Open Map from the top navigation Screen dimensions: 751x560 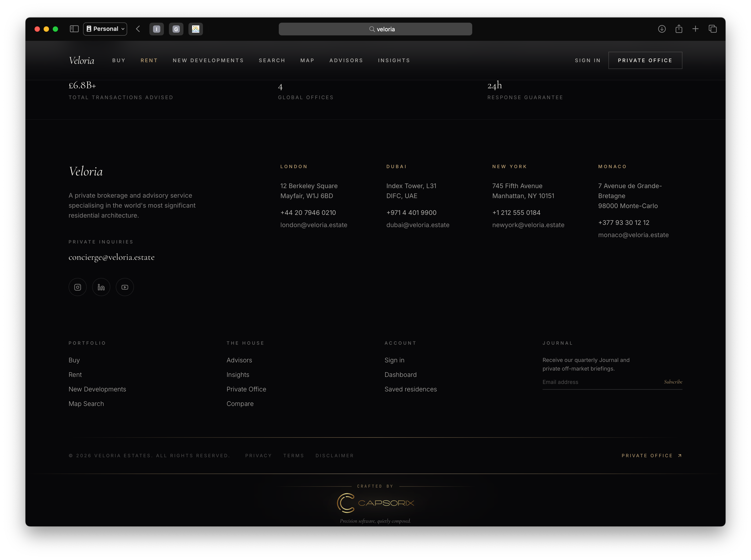(x=307, y=60)
